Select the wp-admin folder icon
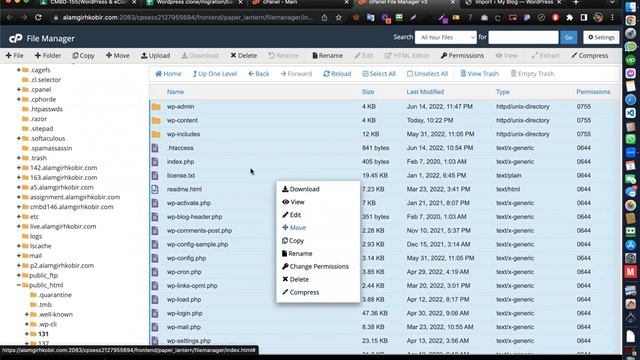 pyautogui.click(x=156, y=107)
